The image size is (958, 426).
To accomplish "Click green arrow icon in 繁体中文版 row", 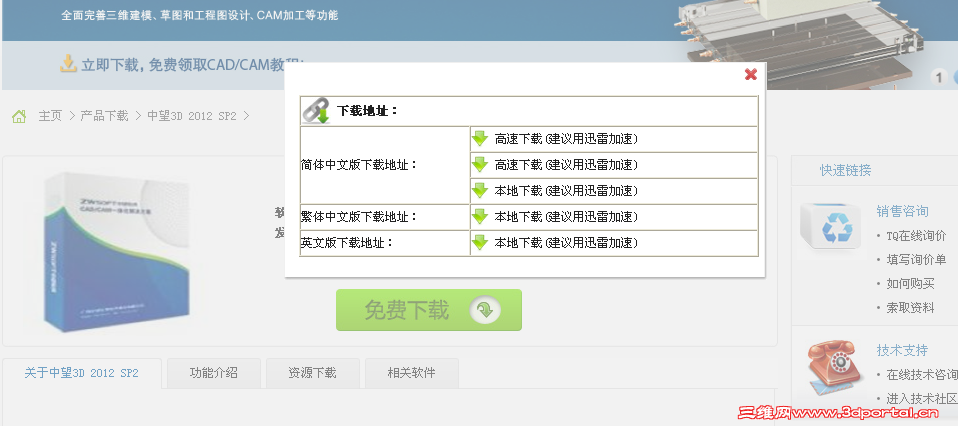I will [480, 216].
